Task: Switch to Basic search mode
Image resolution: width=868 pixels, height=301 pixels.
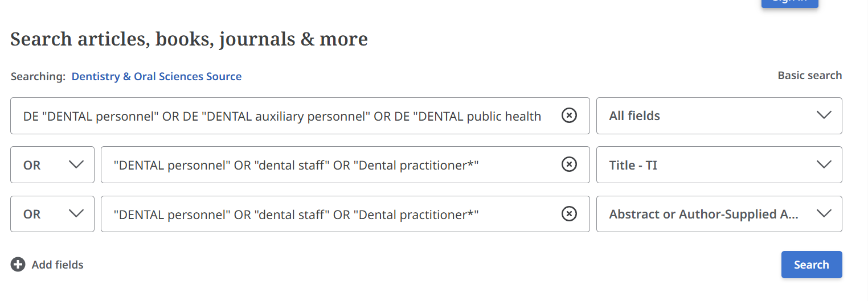Action: click(x=809, y=76)
